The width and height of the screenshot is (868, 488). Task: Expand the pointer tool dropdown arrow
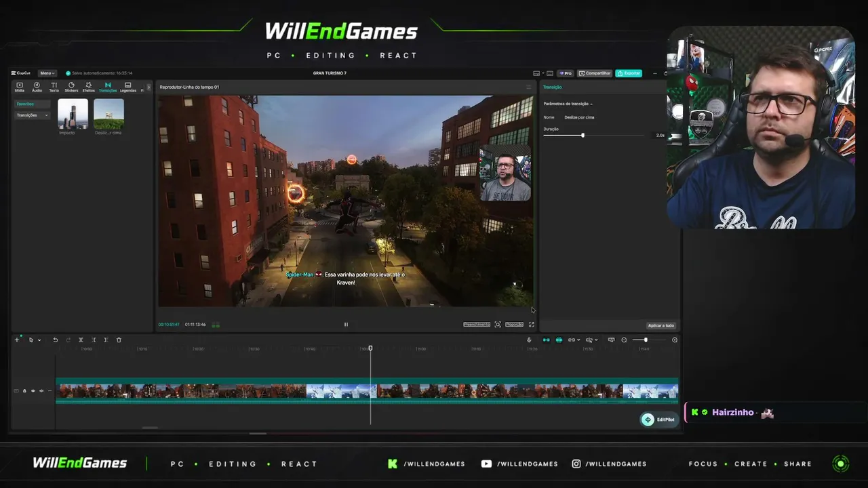(x=39, y=340)
